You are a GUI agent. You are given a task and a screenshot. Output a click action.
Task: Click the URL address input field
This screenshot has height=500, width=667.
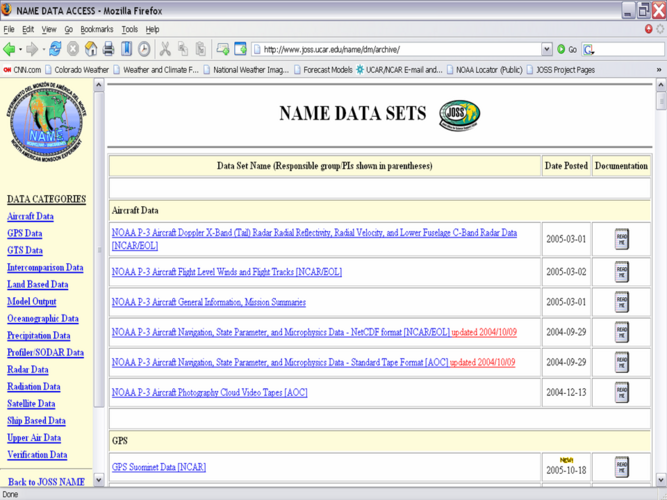coord(400,49)
